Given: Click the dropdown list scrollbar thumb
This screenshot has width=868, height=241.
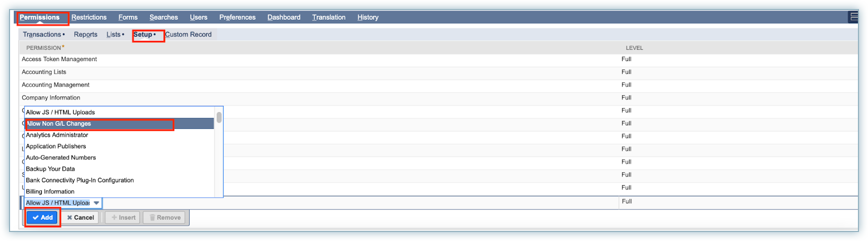Looking at the screenshot, I should click(219, 117).
